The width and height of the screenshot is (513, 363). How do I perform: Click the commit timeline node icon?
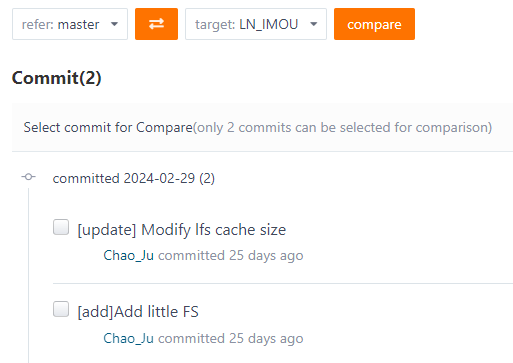click(28, 177)
